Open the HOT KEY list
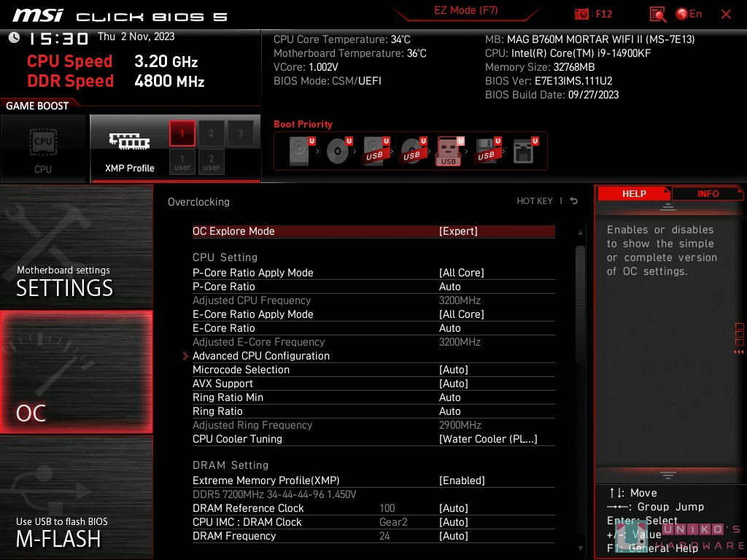 coord(535,201)
